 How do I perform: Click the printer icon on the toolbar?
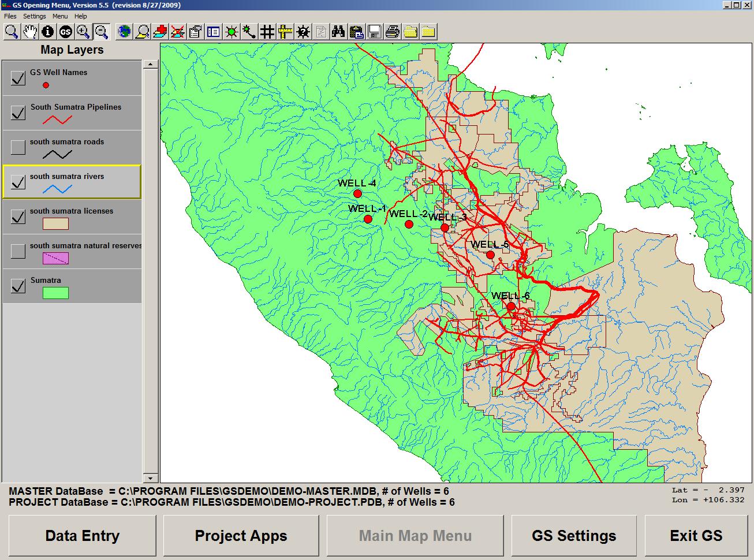click(392, 32)
